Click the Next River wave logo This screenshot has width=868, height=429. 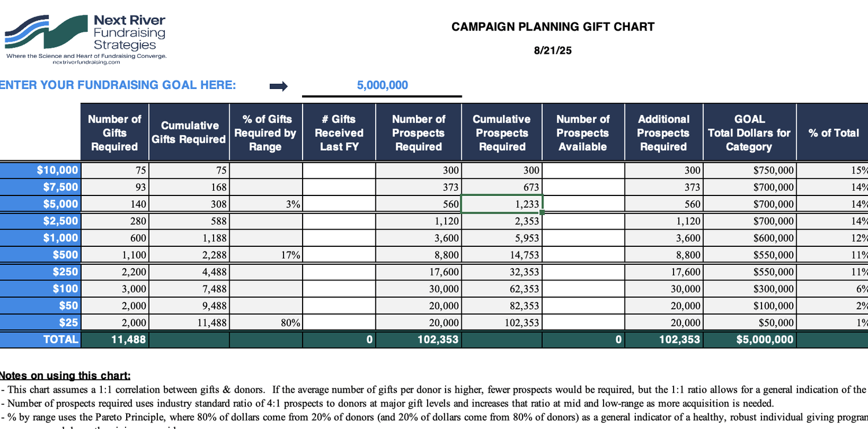click(x=47, y=33)
